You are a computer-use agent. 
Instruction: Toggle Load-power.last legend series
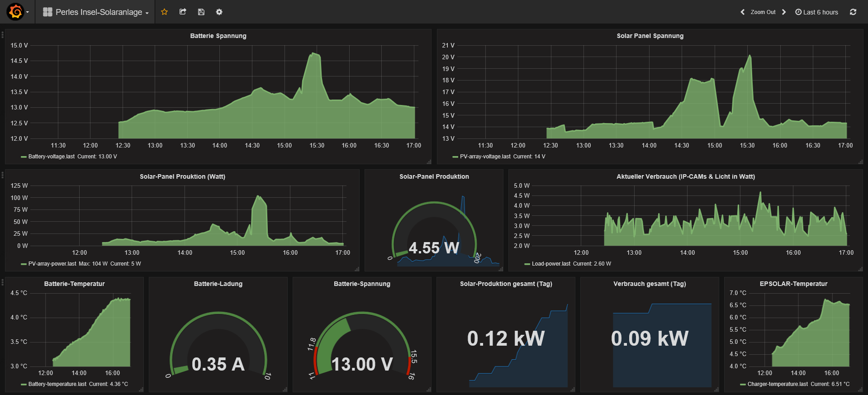(550, 264)
